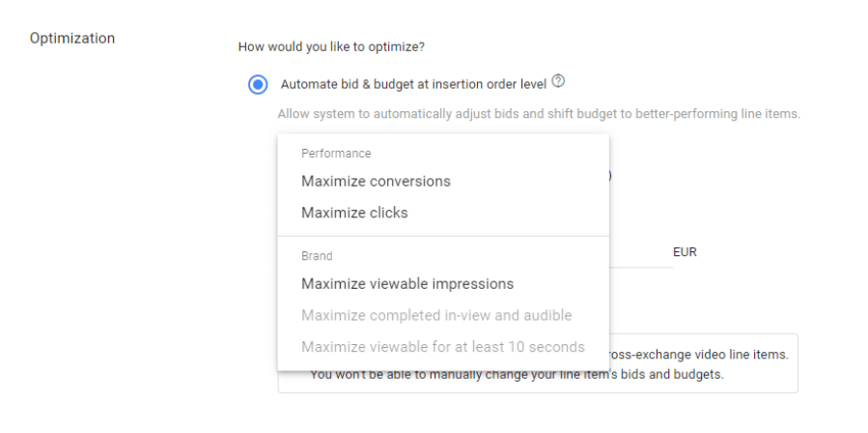Image resolution: width=868 pixels, height=433 pixels.
Task: Click 'Automate bid & budget at insertion order level' label
Action: (412, 84)
